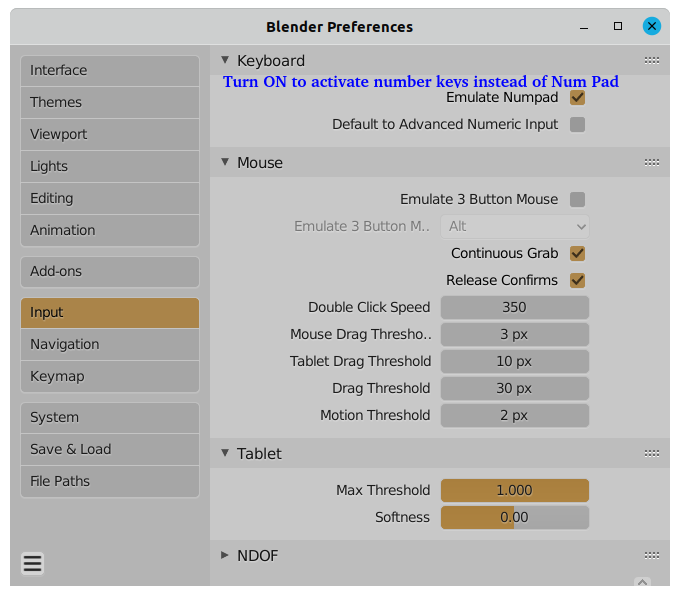Grab the NDOF panel drag handle
The width and height of the screenshot is (680, 596).
(x=651, y=555)
